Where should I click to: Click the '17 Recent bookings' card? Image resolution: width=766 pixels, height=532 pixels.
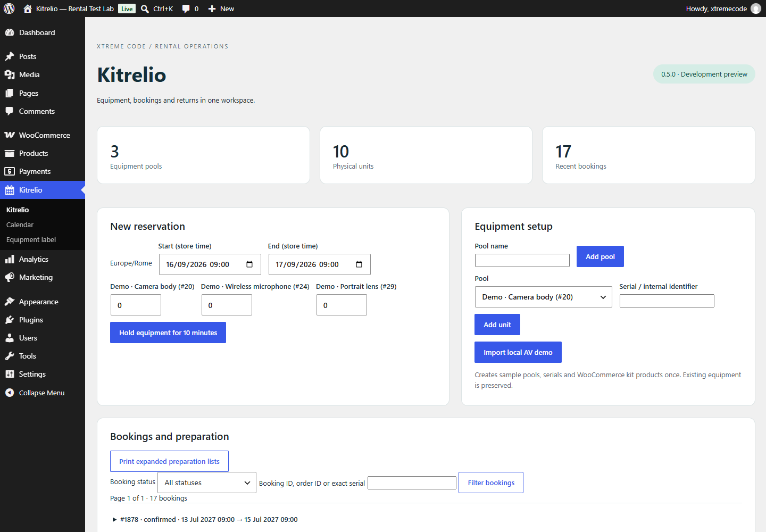pyautogui.click(x=648, y=155)
